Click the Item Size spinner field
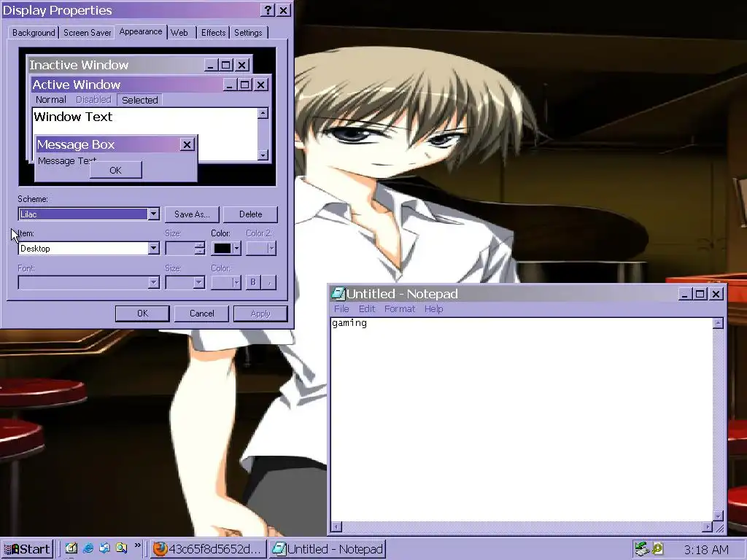Viewport: 747px width, 560px height. coord(185,248)
